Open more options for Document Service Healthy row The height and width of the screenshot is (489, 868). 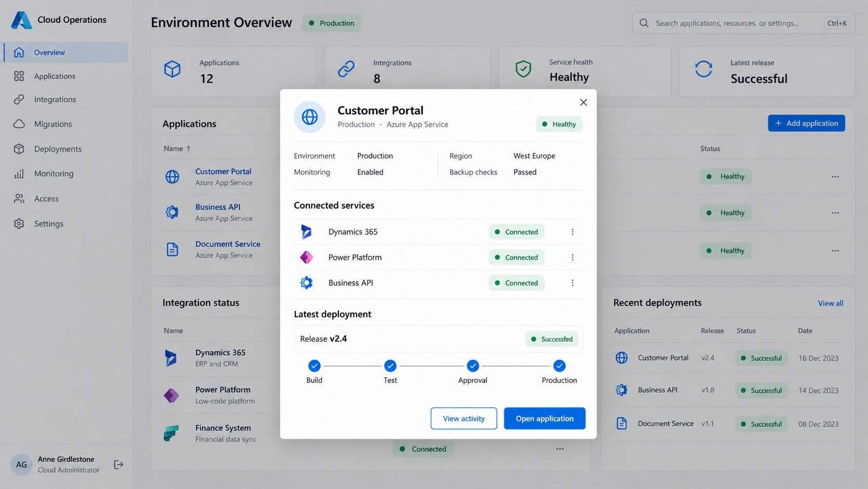point(835,251)
